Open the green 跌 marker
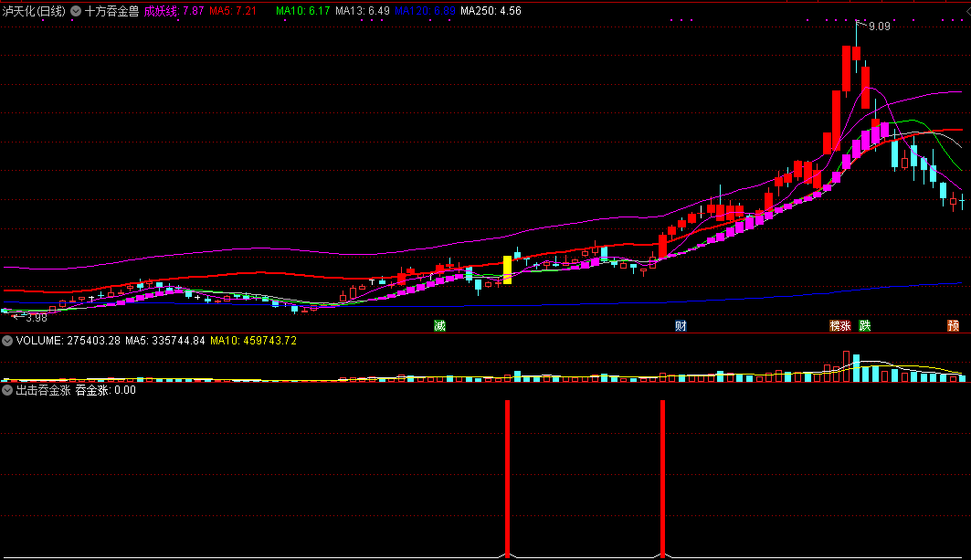971x560 pixels. (865, 326)
